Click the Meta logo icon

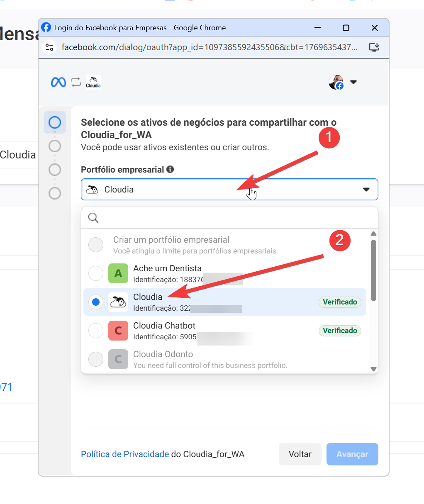point(58,82)
